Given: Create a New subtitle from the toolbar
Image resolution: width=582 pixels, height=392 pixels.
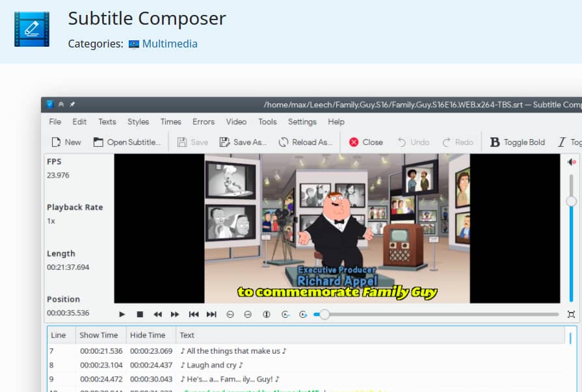Looking at the screenshot, I should 66,142.
